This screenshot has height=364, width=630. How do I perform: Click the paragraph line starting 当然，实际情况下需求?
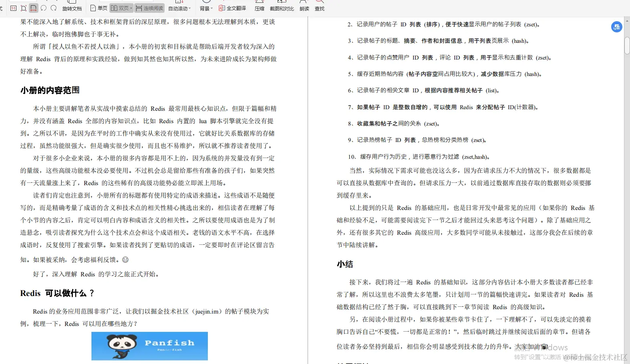[470, 170]
